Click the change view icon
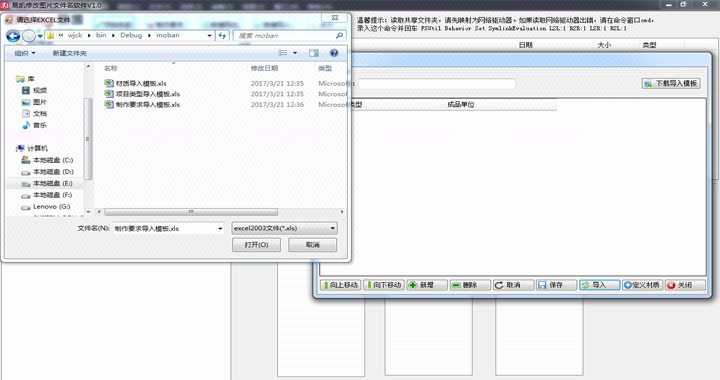The image size is (720, 380). [x=283, y=53]
